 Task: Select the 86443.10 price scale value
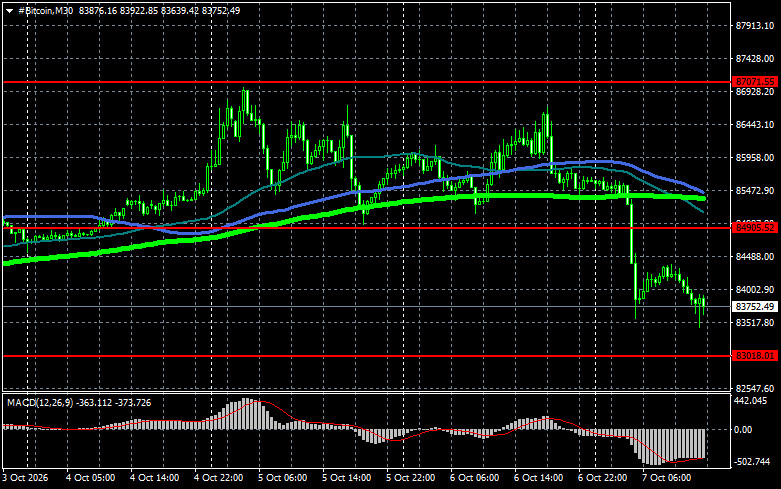pos(755,124)
